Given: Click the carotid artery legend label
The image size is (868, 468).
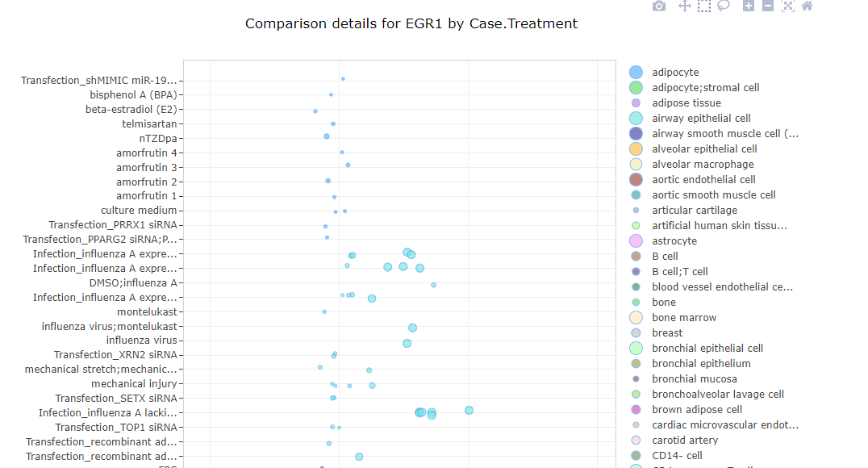Looking at the screenshot, I should tap(685, 441).
